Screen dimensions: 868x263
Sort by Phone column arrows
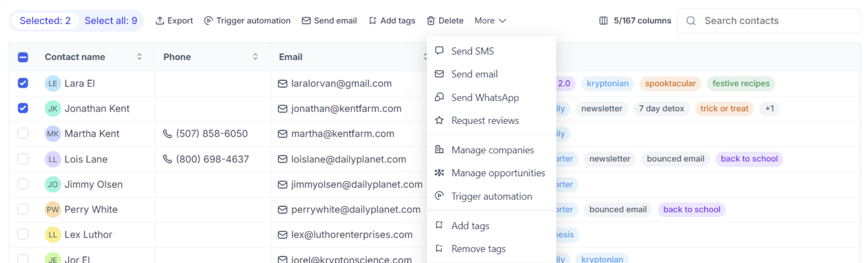[x=255, y=57]
